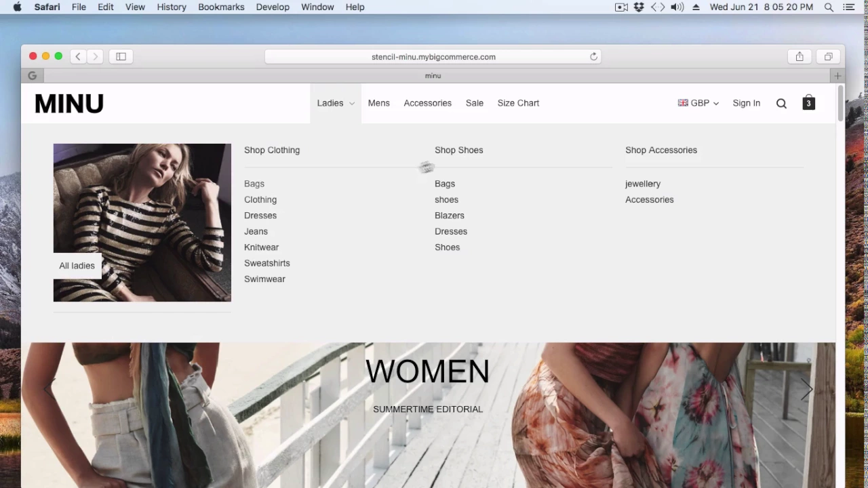The width and height of the screenshot is (868, 488).
Task: Expand the Ladies menu dropdown
Action: pos(336,103)
